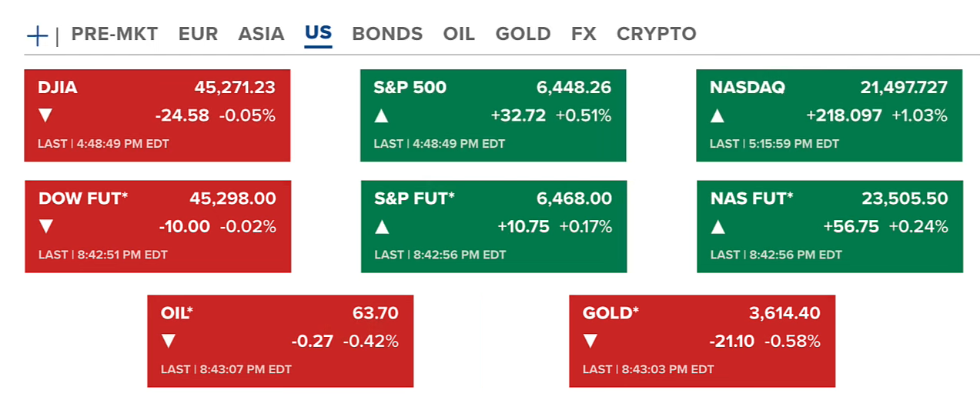
Task: Click the DJIA down arrow icon
Action: click(x=45, y=116)
